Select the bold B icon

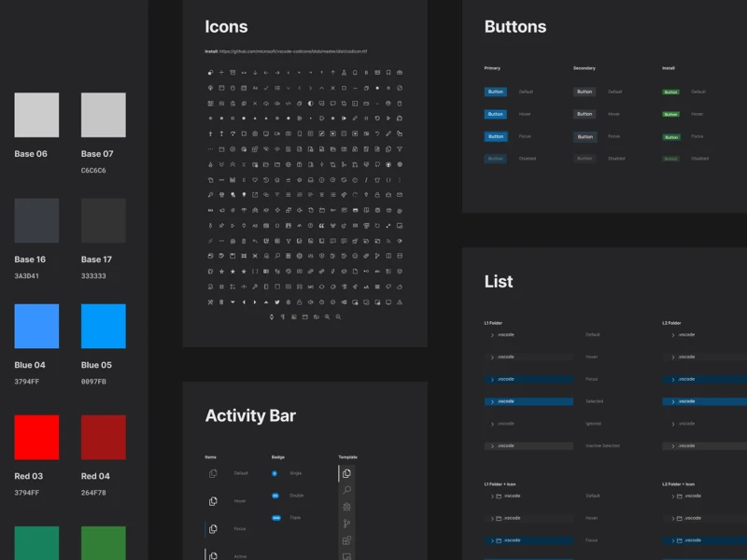[366, 73]
